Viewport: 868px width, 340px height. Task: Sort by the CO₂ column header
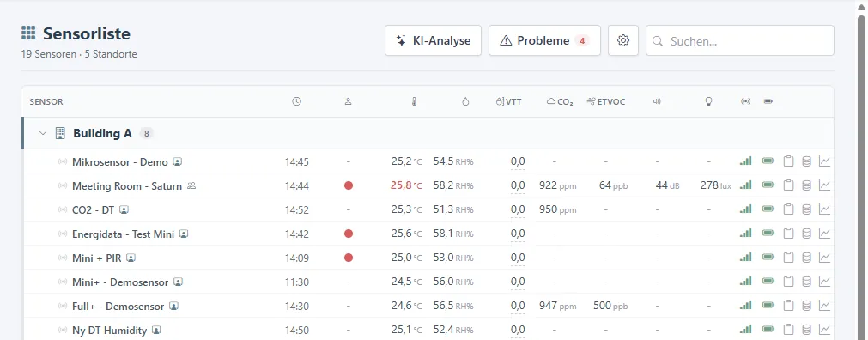tap(560, 102)
